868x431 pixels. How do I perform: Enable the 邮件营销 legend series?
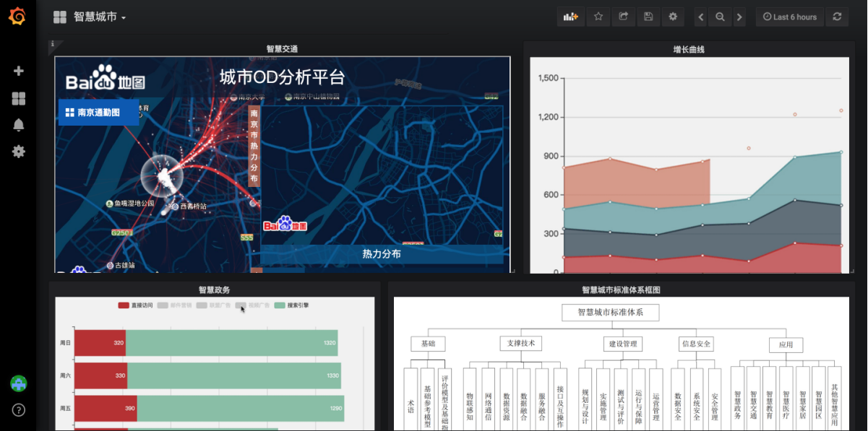175,305
